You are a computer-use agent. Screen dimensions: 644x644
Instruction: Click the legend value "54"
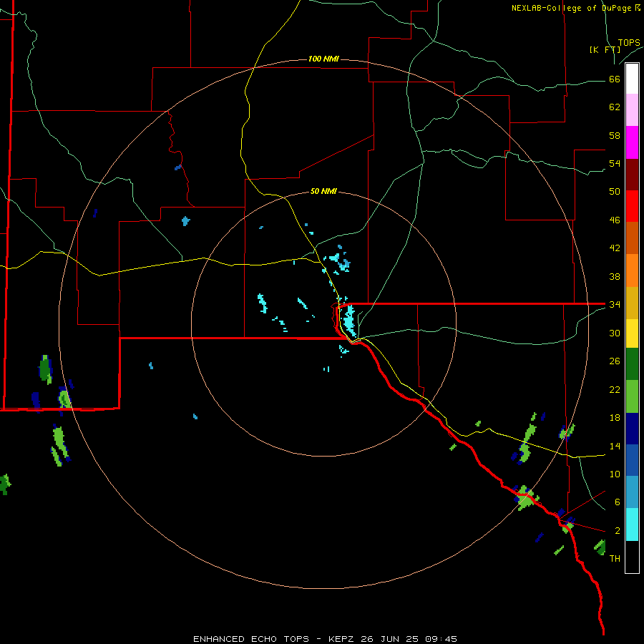615,163
